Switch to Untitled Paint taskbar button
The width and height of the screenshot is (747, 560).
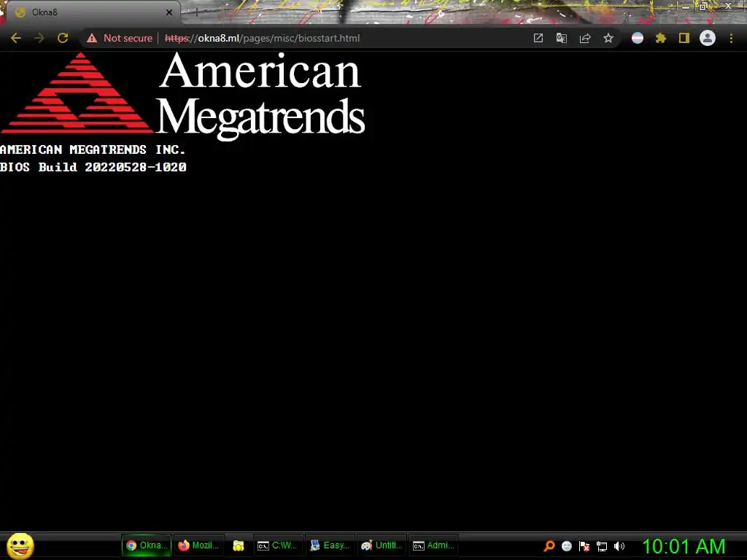[x=382, y=545]
